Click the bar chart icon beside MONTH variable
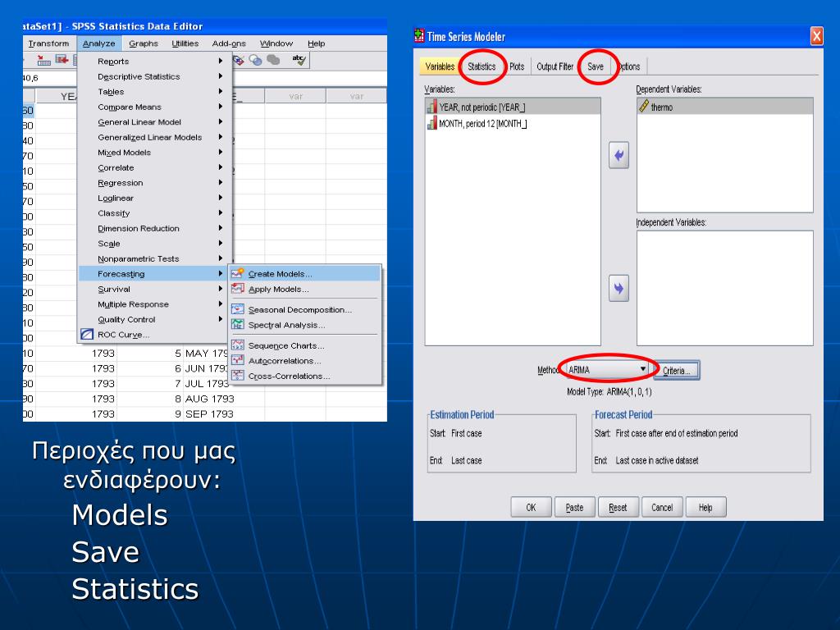840x630 pixels. 431,123
